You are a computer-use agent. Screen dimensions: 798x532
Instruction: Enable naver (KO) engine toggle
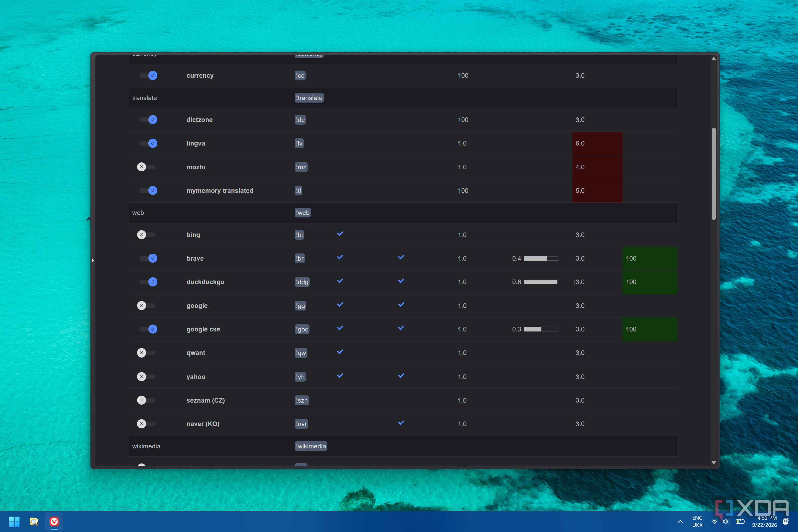pos(146,424)
